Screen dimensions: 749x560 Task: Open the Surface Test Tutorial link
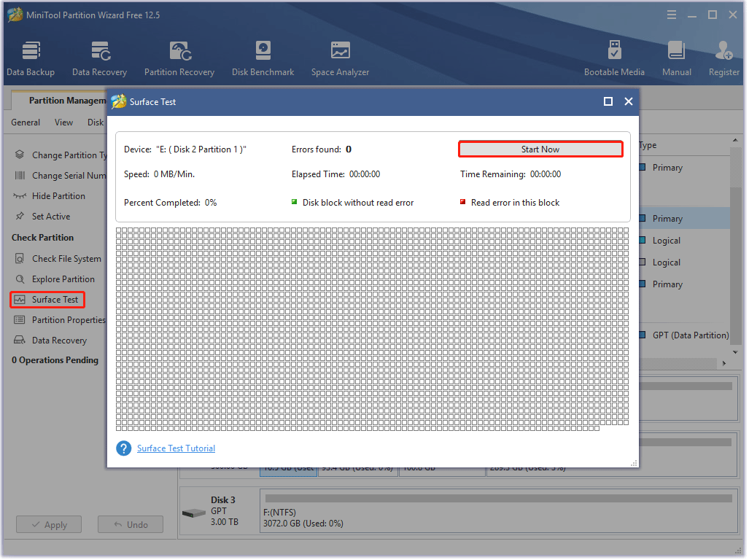[x=176, y=448]
